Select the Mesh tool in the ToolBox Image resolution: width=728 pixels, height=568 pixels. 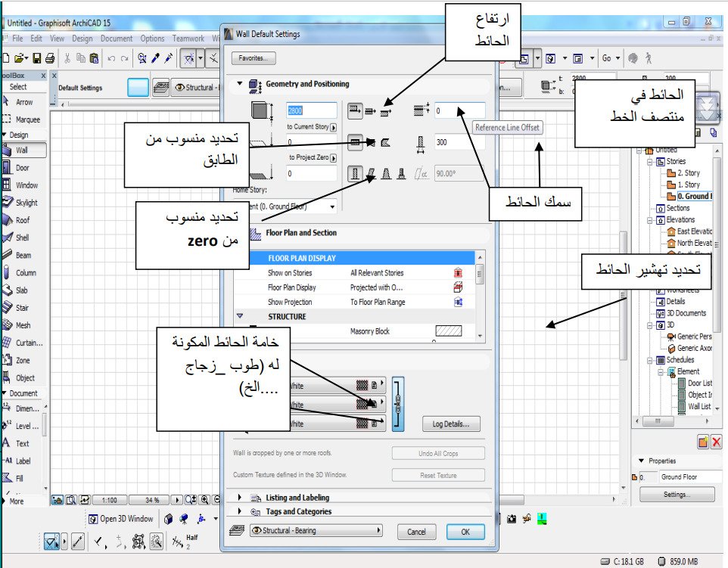[25, 324]
